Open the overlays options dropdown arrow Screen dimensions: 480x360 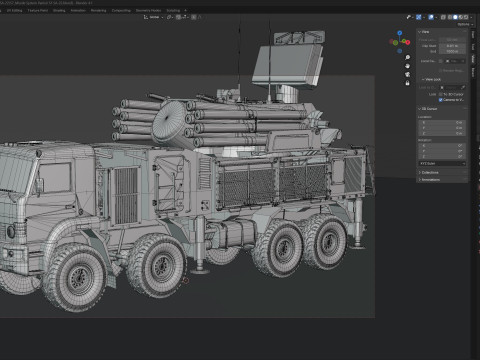click(x=436, y=17)
